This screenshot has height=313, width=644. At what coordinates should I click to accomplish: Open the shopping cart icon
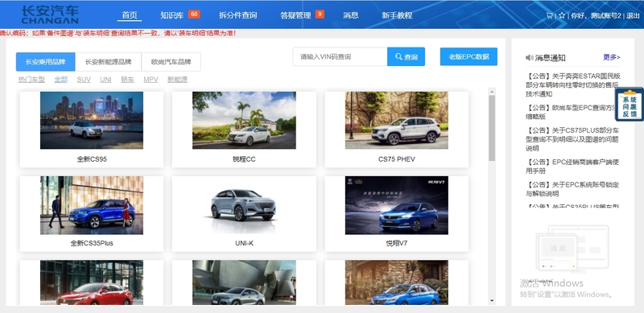tap(549, 15)
